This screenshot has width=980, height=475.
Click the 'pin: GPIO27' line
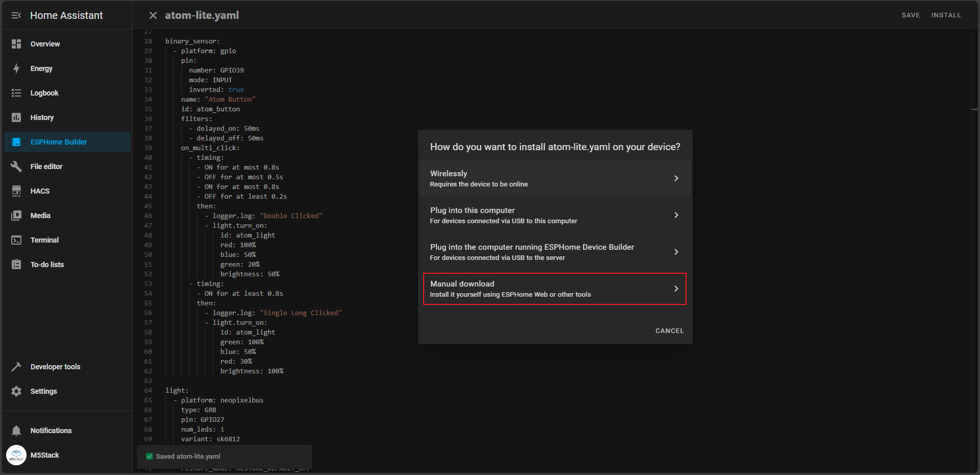[203, 419]
